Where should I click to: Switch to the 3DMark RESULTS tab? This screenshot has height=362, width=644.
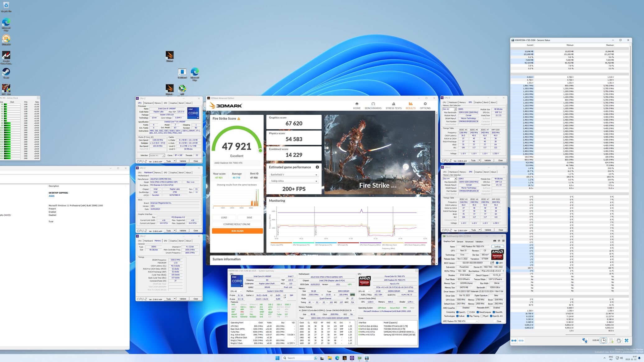tap(410, 106)
